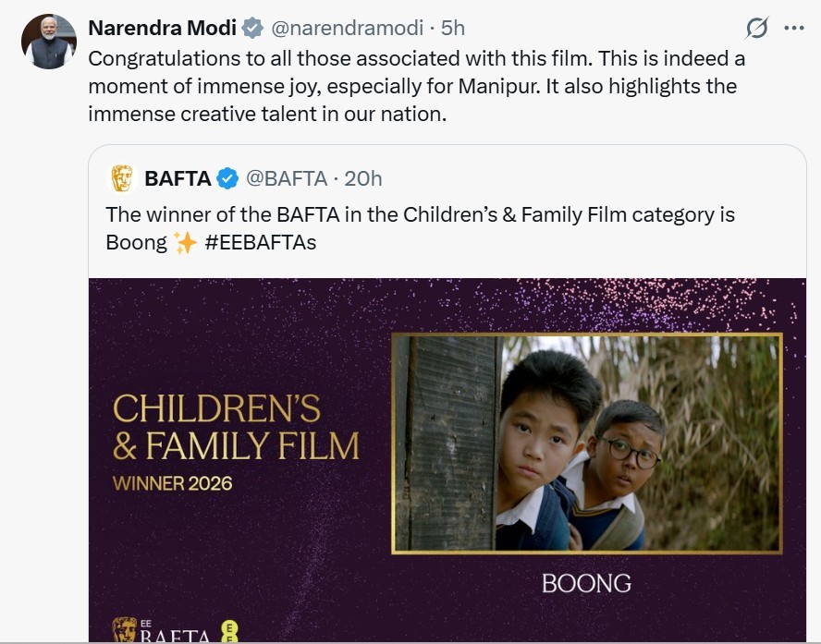Click the BAFTA mask avatar in the quoted post
The width and height of the screenshot is (821, 644).
[x=122, y=177]
